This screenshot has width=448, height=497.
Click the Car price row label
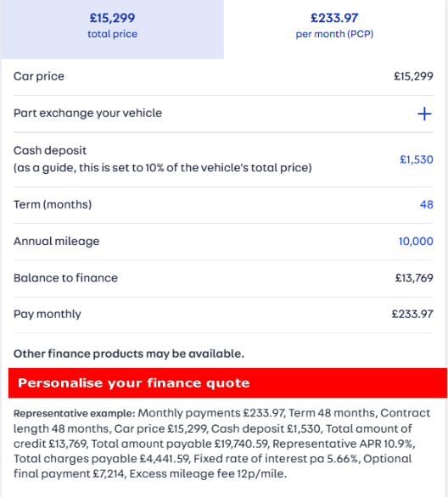(39, 76)
